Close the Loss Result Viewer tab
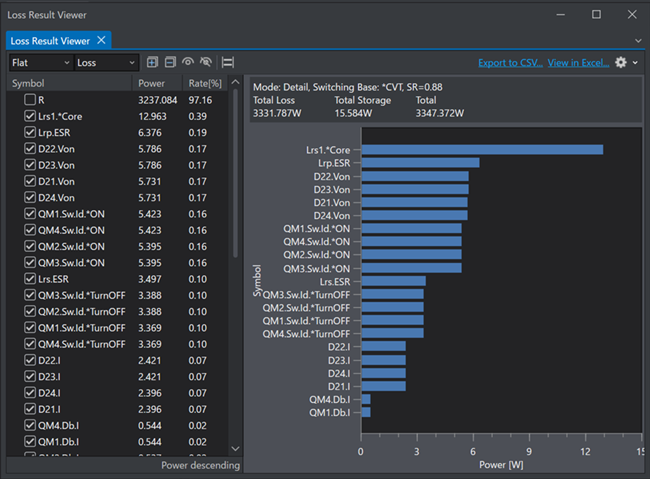 (x=102, y=40)
